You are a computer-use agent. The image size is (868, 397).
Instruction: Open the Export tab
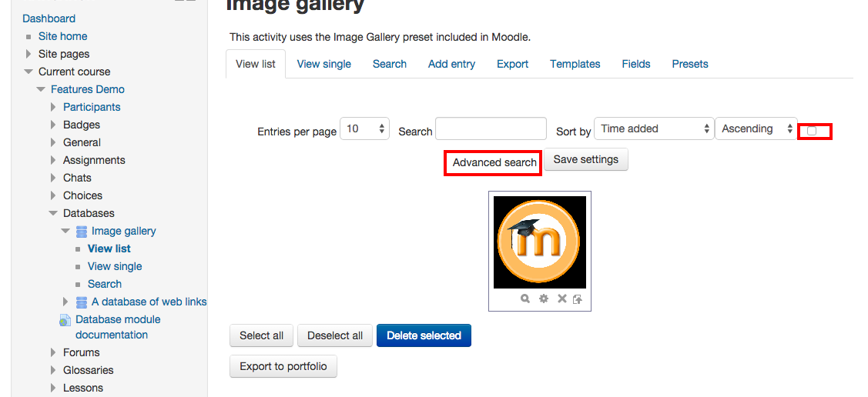512,64
